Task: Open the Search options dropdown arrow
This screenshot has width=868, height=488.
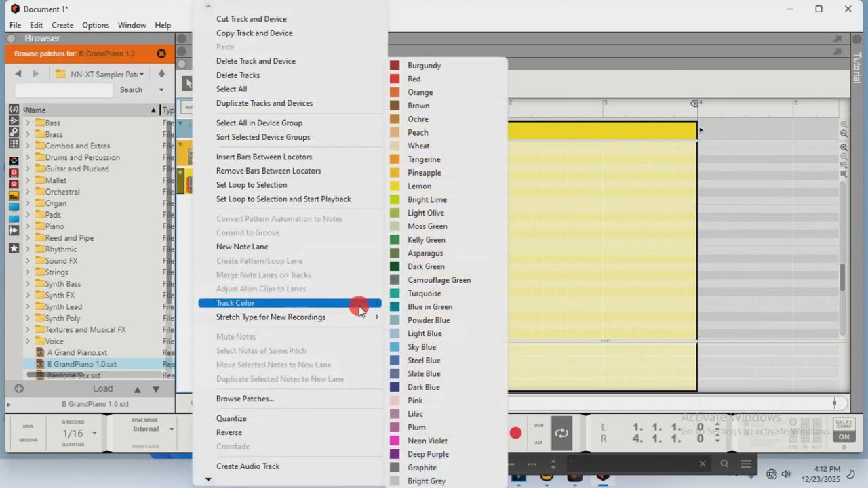Action: click(x=161, y=90)
